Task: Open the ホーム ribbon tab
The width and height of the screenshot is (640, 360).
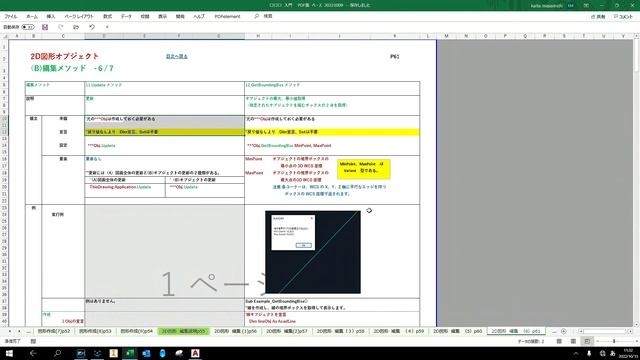Action: (x=32, y=16)
